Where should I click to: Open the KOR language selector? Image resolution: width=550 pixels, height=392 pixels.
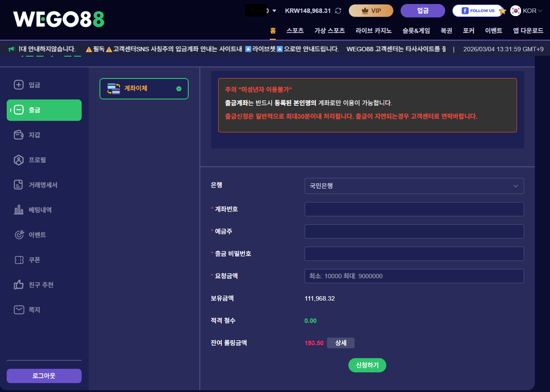pyautogui.click(x=526, y=11)
